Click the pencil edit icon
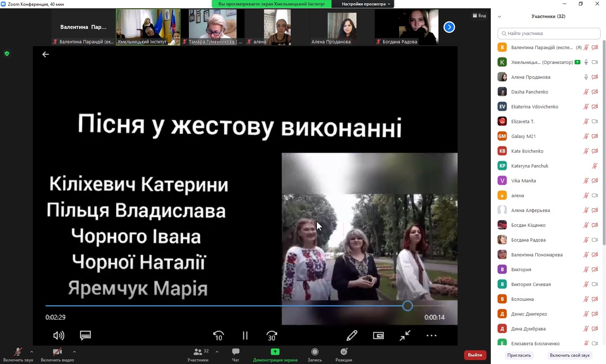This screenshot has height=364, width=606. (x=352, y=335)
